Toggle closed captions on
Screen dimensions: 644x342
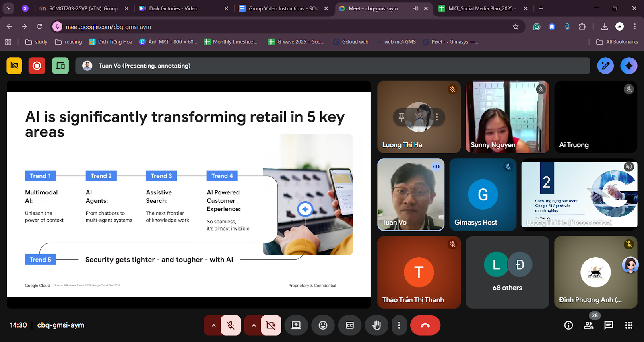tap(350, 325)
